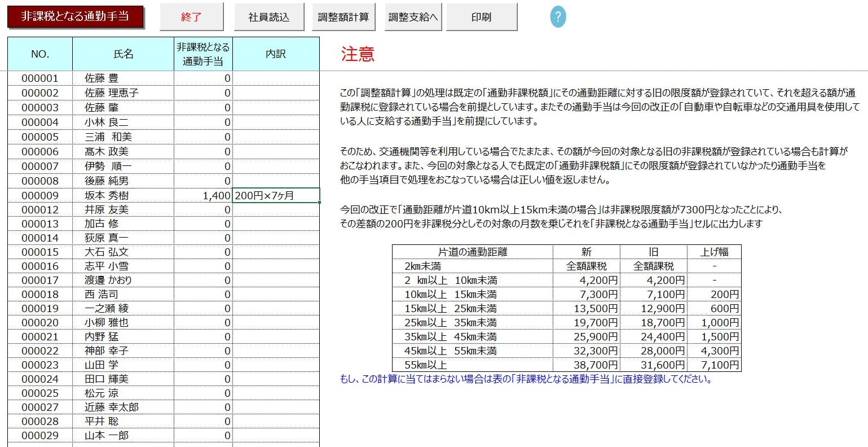Open 調整支給へ via its button
Screen dimensions: 868x447
pos(412,16)
